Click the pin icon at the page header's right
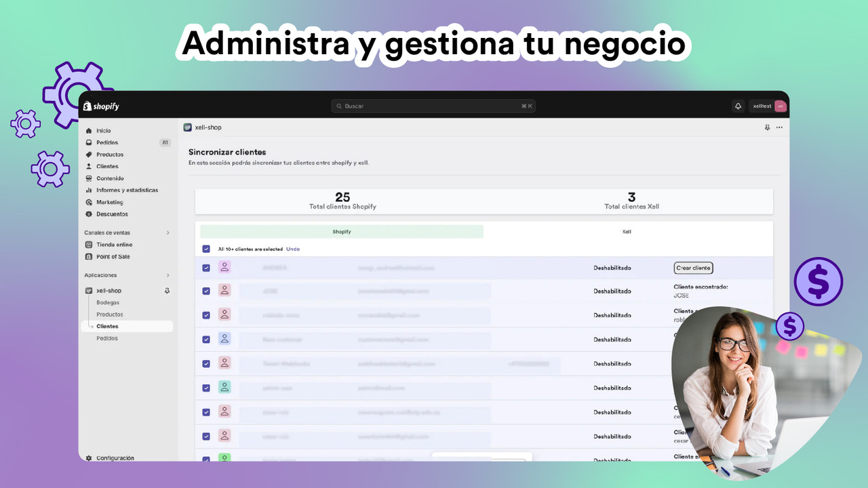 [767, 127]
